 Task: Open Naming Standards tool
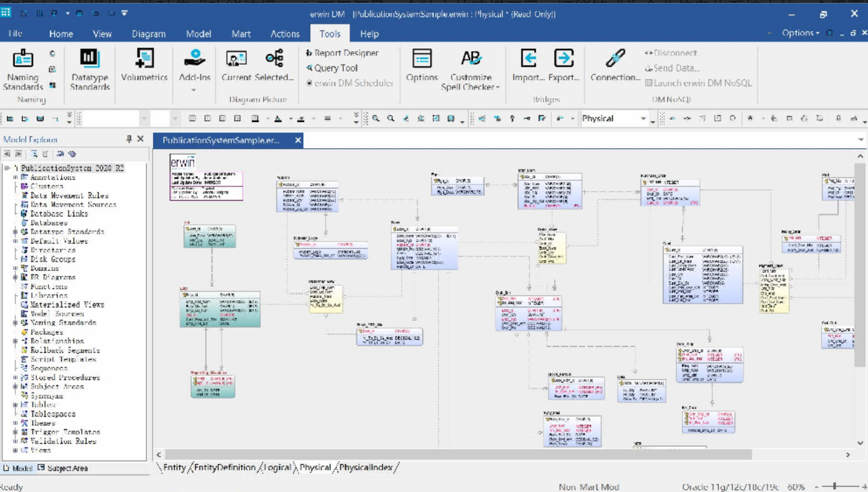[x=23, y=70]
